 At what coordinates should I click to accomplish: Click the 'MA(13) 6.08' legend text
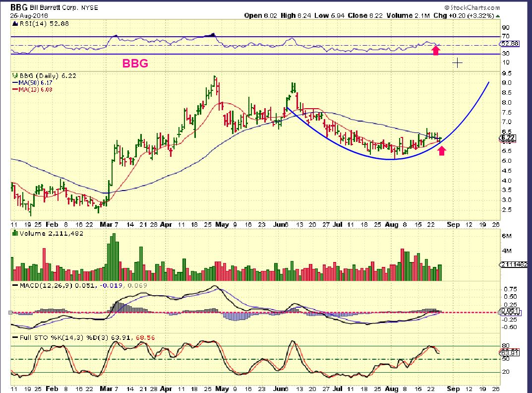[x=35, y=90]
